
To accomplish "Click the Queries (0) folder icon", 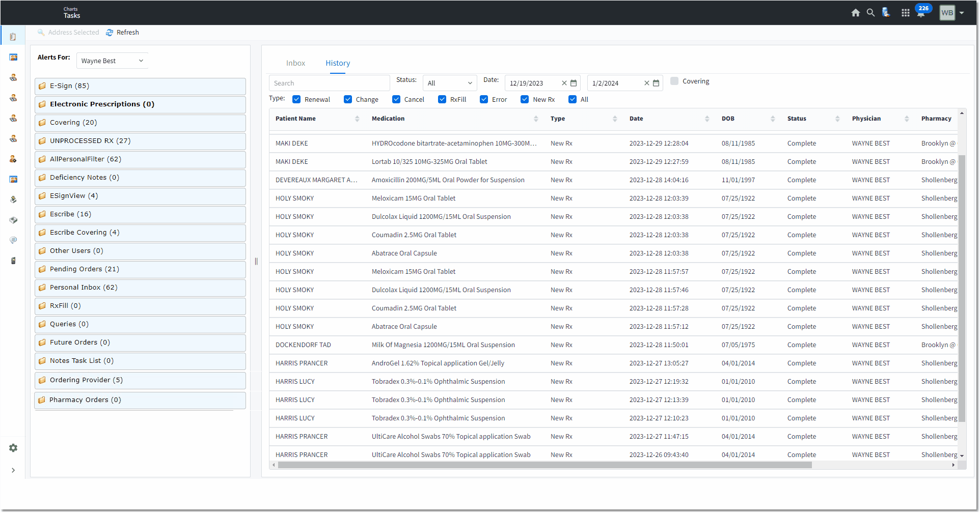I will (42, 324).
